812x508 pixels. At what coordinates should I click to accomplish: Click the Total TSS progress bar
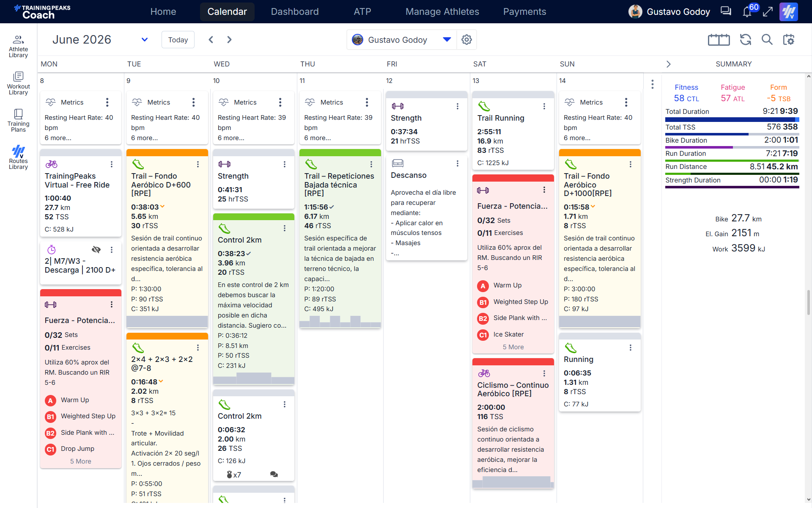point(732,134)
